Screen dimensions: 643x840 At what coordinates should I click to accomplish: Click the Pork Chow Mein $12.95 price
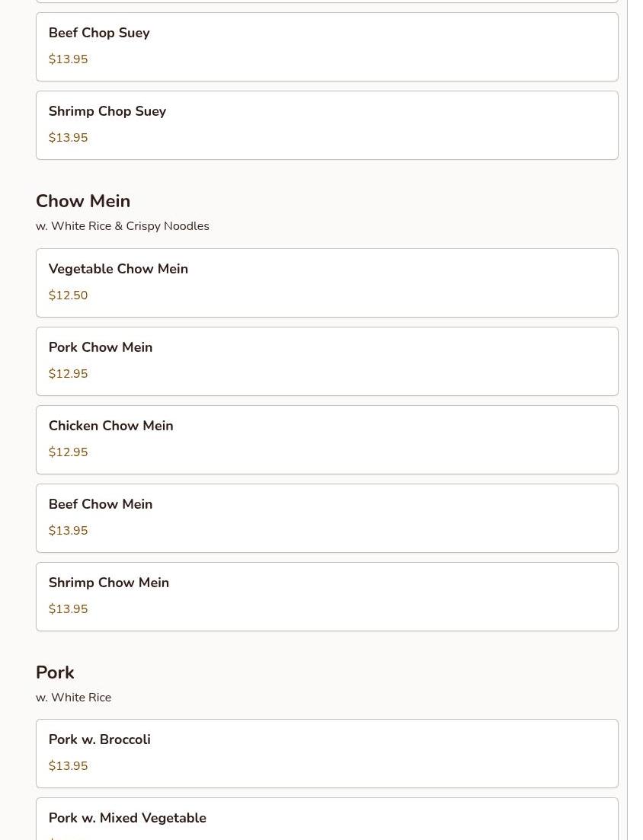pos(69,374)
